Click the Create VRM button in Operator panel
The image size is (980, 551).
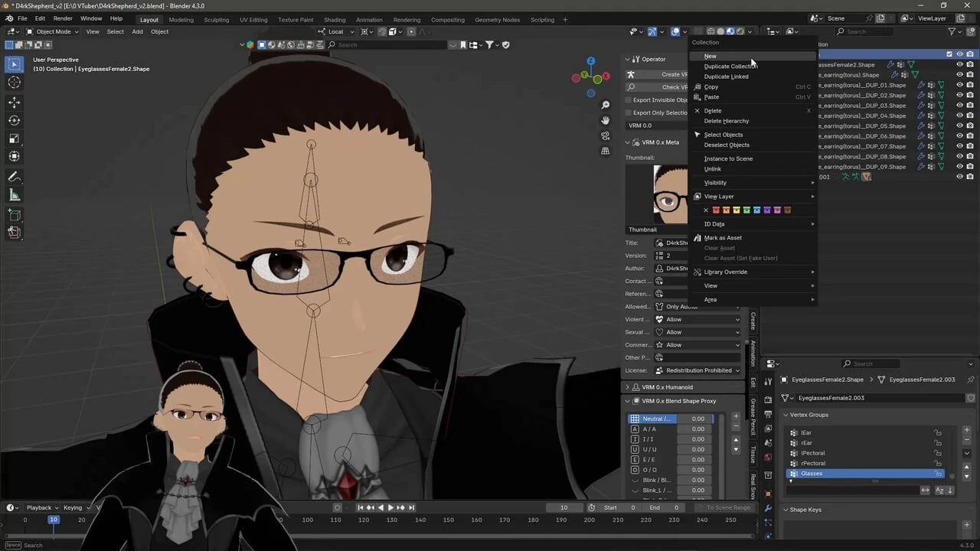tap(656, 74)
